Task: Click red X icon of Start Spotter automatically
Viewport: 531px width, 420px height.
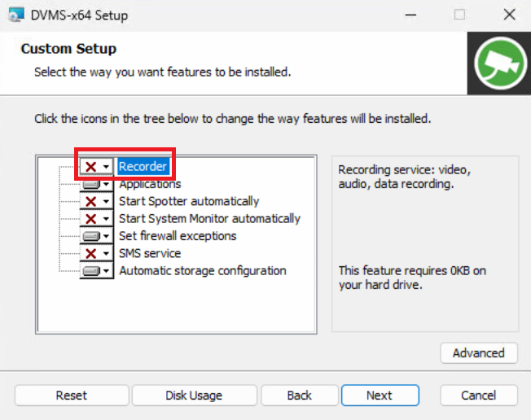Action: click(x=90, y=202)
